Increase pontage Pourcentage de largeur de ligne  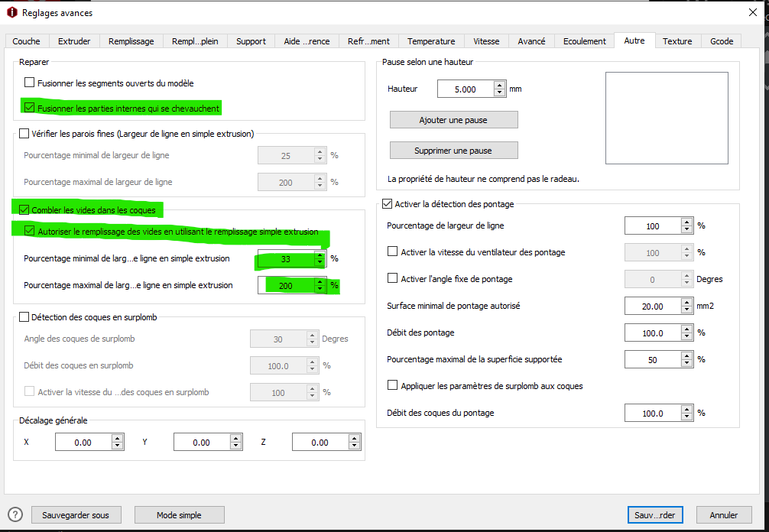686,222
